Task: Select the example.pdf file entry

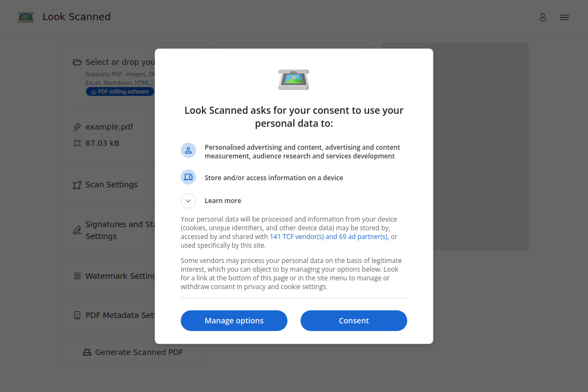Action: (x=109, y=126)
